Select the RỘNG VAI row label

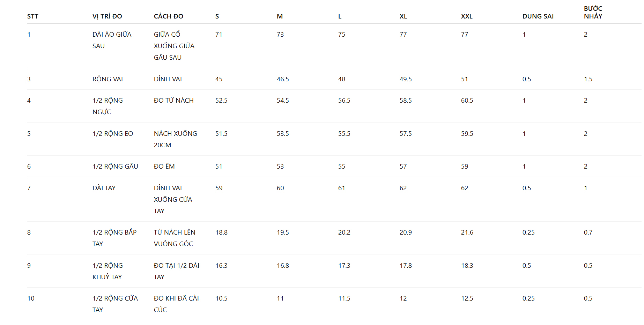(108, 79)
